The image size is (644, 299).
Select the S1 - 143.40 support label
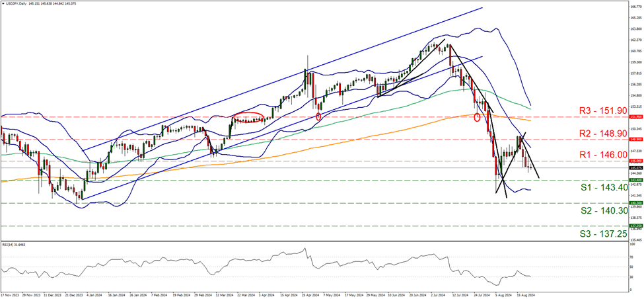[604, 187]
